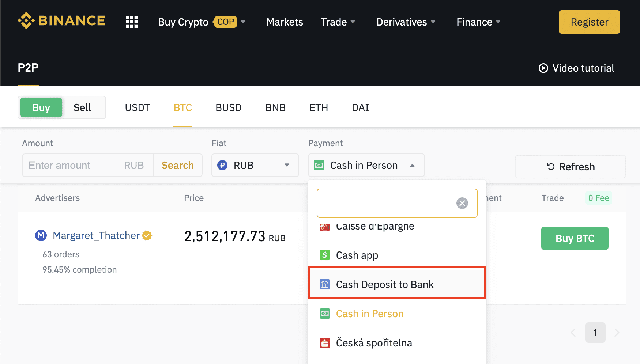Image resolution: width=640 pixels, height=364 pixels.
Task: Click the Česká spořitelna red icon
Action: tap(325, 343)
